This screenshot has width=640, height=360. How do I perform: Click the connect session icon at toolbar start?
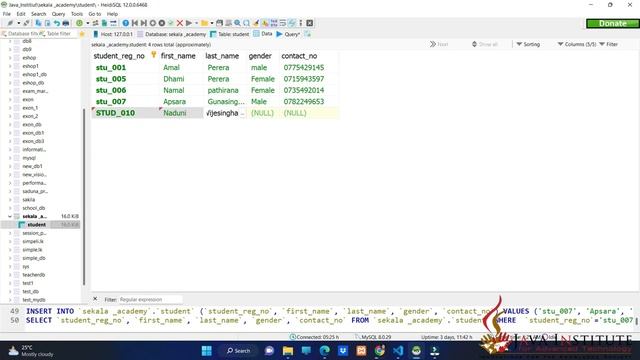10,23
